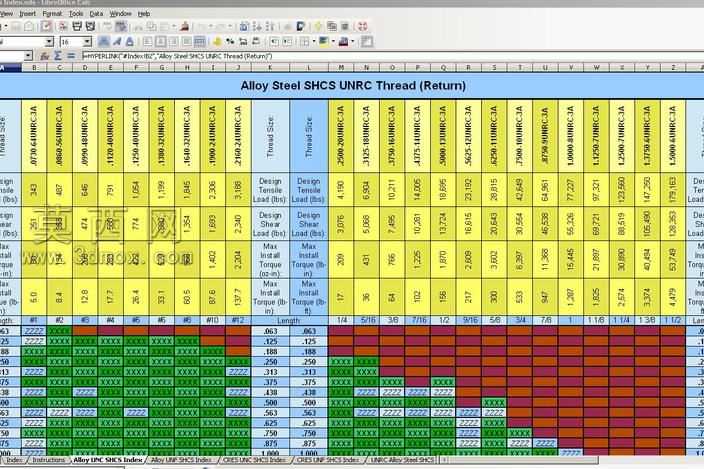This screenshot has width=704, height=469.
Task: Click the Function equals icon
Action: coord(71,56)
